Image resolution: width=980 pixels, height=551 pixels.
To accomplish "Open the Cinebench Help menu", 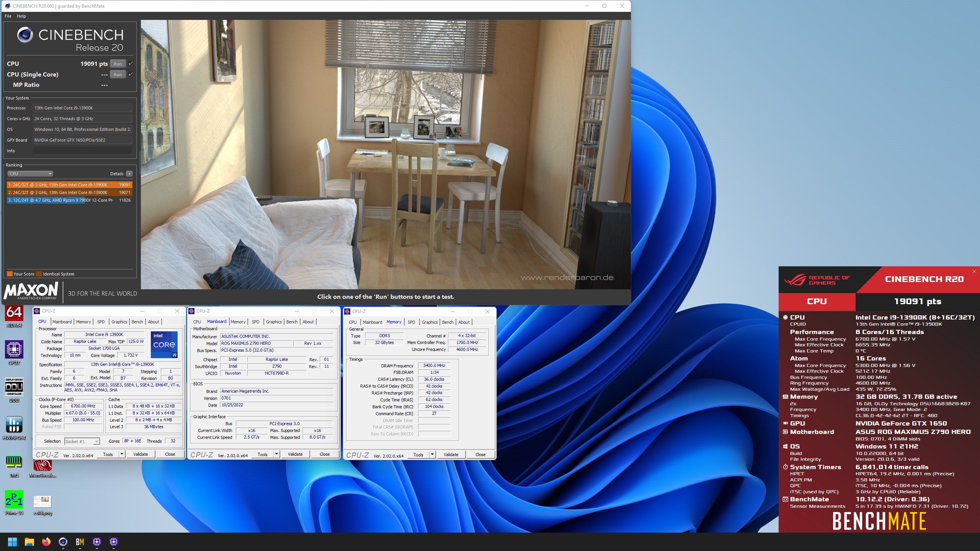I will (21, 16).
